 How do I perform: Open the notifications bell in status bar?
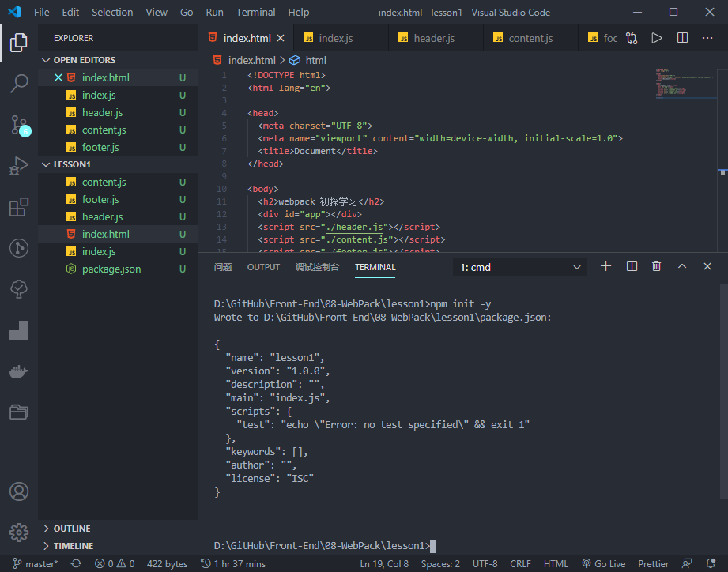pyautogui.click(x=711, y=563)
